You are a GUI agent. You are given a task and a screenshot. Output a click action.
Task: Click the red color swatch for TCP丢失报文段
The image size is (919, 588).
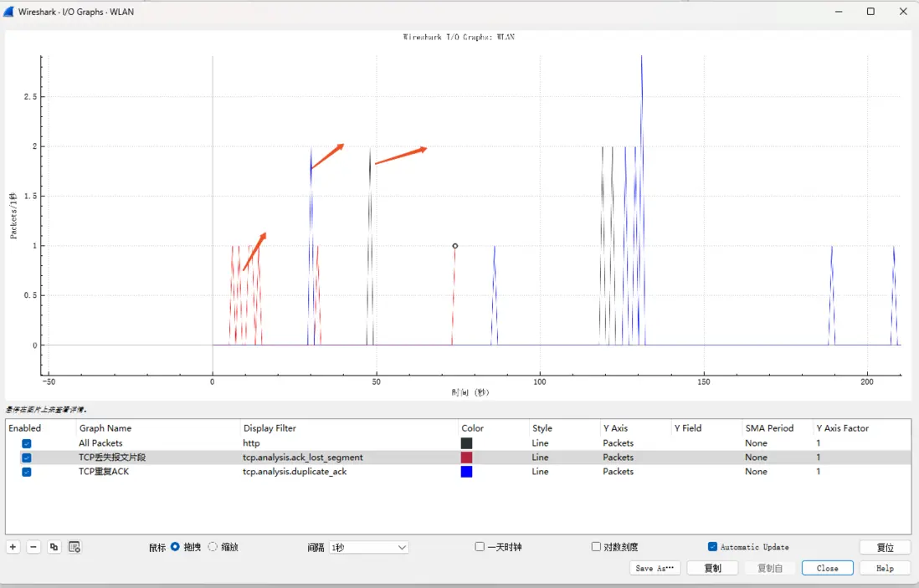pos(467,458)
